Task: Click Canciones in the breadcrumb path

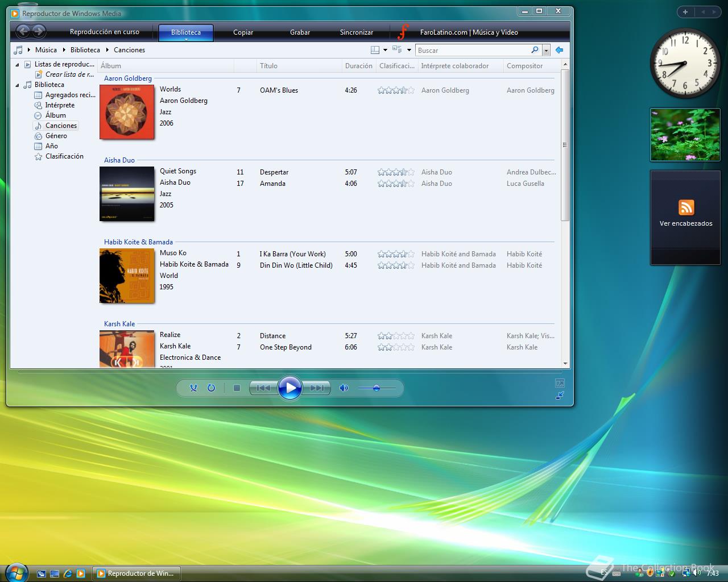Action: (x=129, y=50)
